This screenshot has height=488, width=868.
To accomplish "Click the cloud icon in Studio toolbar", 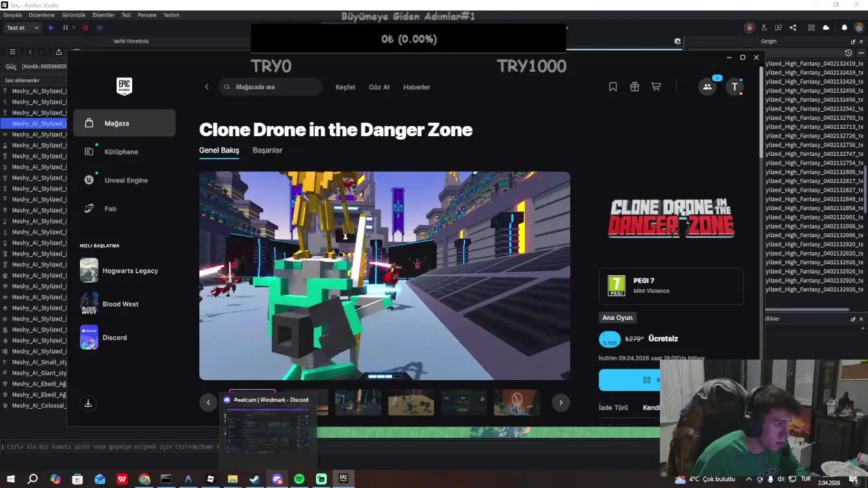I will click(826, 28).
